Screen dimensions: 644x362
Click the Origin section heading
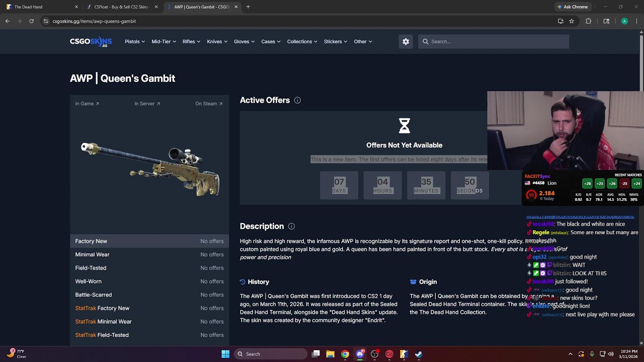[x=428, y=282]
